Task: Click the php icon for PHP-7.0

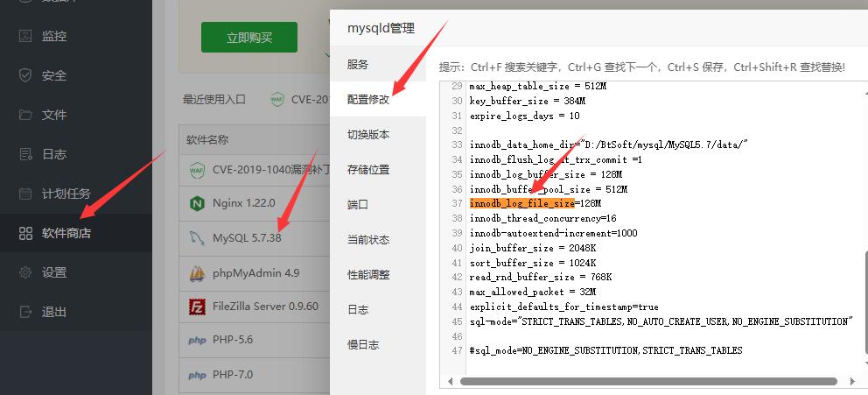Action: point(197,375)
